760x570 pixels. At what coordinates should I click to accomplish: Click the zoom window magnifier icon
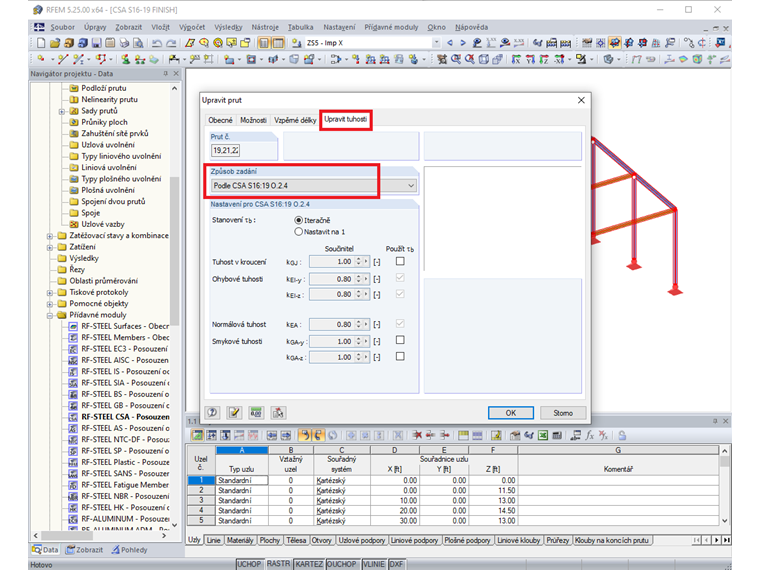[x=456, y=59]
